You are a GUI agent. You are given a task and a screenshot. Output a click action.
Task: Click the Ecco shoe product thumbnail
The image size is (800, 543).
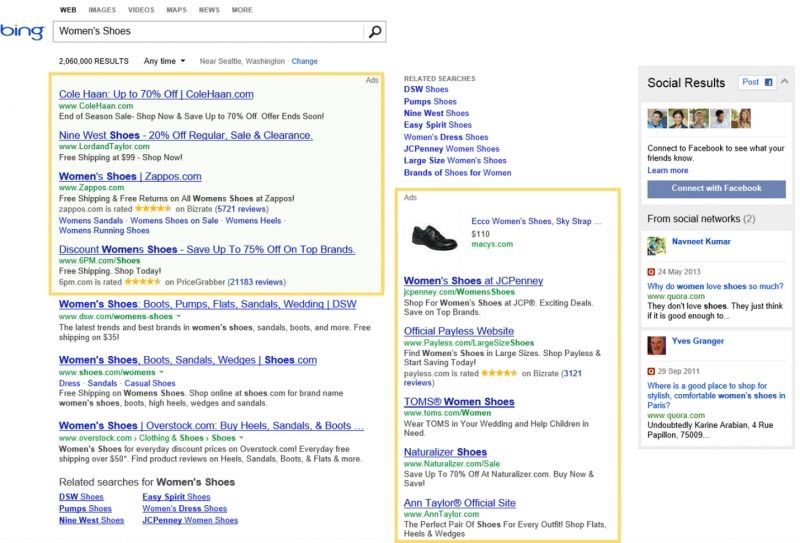(x=435, y=237)
